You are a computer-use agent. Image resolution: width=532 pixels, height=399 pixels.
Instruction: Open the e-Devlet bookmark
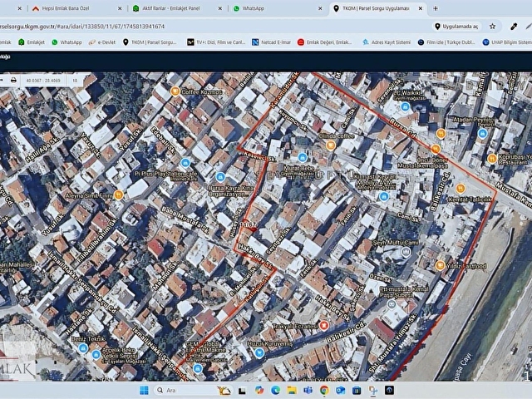[102, 42]
